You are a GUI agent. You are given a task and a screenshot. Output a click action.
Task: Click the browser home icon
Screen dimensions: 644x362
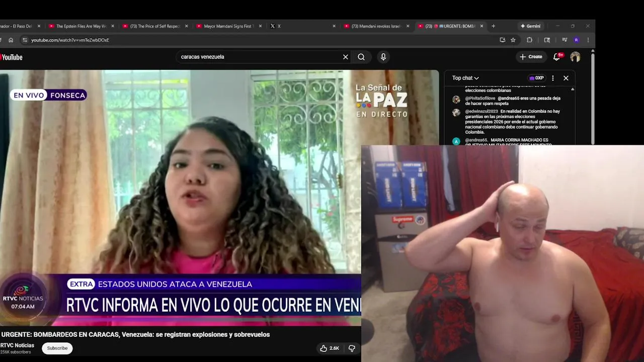[x=11, y=40]
